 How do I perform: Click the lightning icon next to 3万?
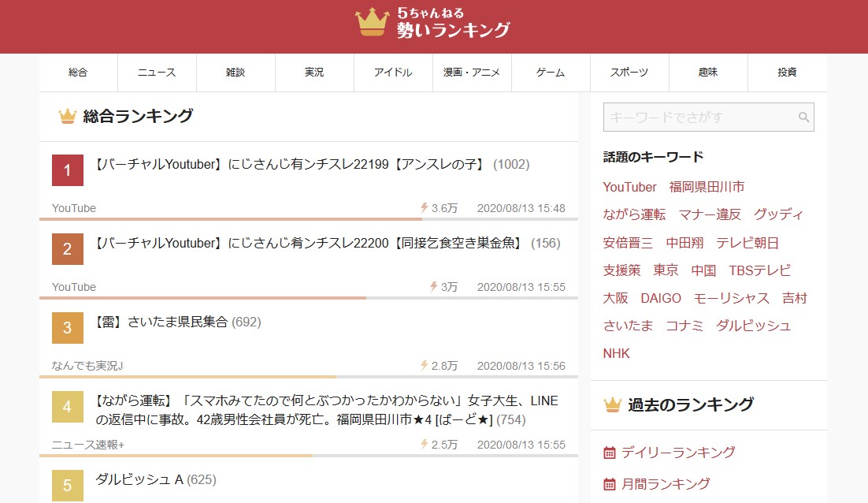434,286
